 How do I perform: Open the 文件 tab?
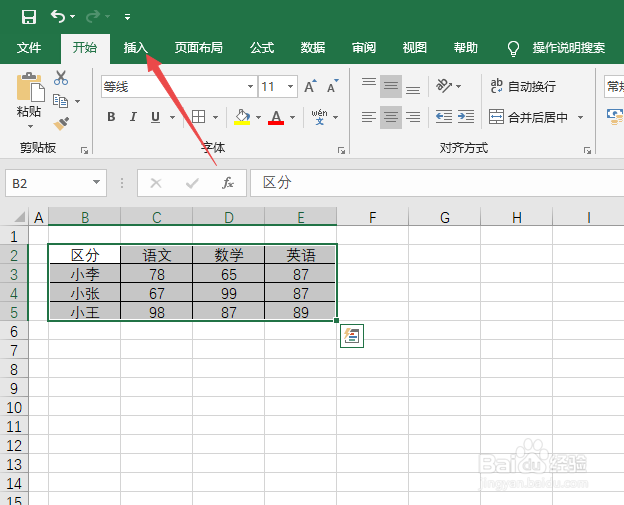coord(29,48)
